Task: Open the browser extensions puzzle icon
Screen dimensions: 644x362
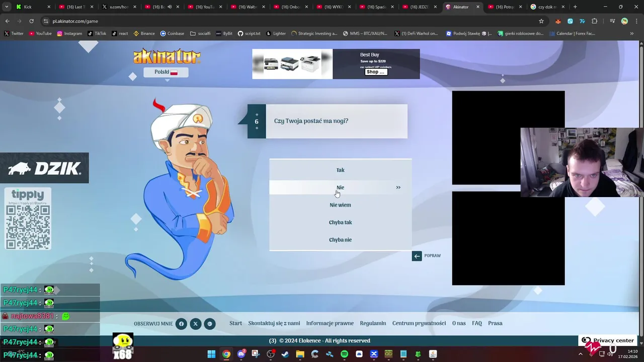Action: 595,21
